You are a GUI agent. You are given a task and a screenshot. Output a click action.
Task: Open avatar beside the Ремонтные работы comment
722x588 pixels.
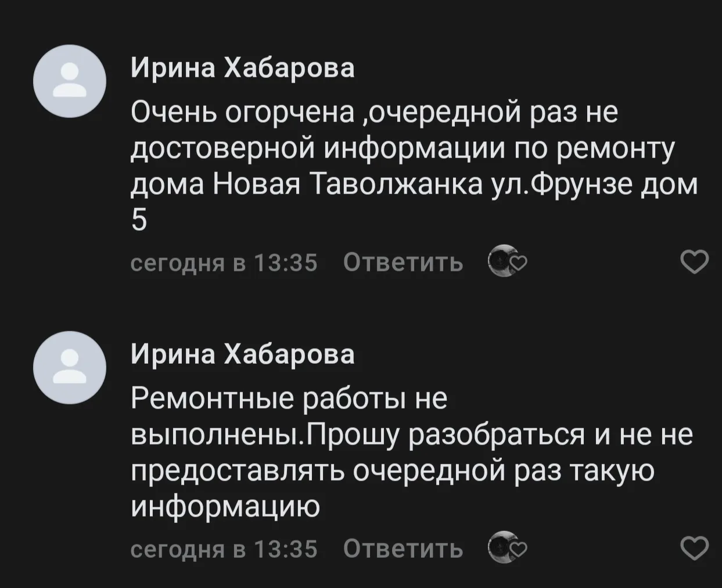tap(70, 367)
